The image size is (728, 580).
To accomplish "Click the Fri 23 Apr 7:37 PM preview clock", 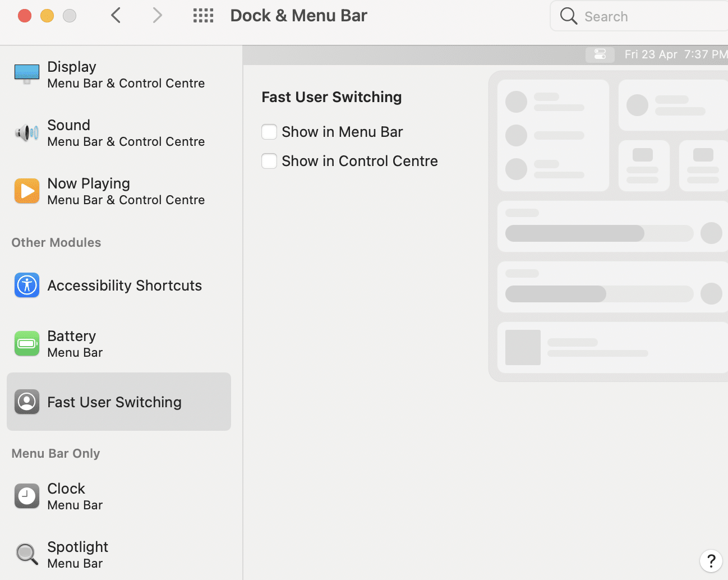I will pyautogui.click(x=676, y=54).
